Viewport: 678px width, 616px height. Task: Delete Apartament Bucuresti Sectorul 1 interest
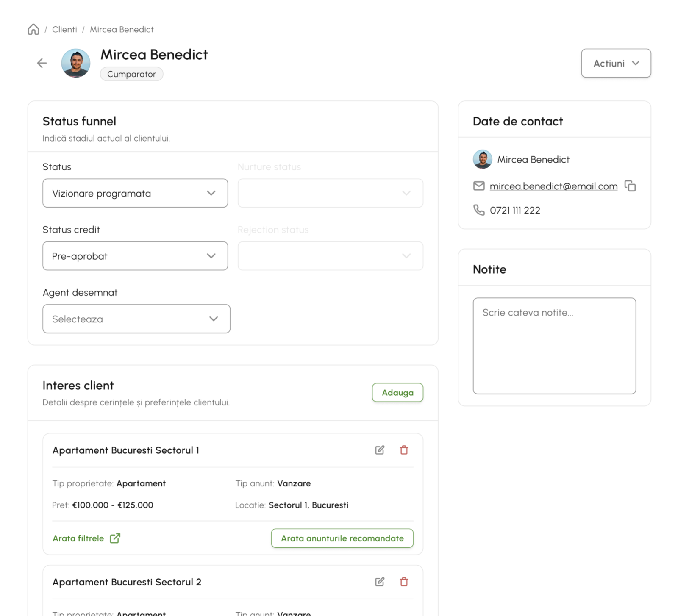(404, 450)
